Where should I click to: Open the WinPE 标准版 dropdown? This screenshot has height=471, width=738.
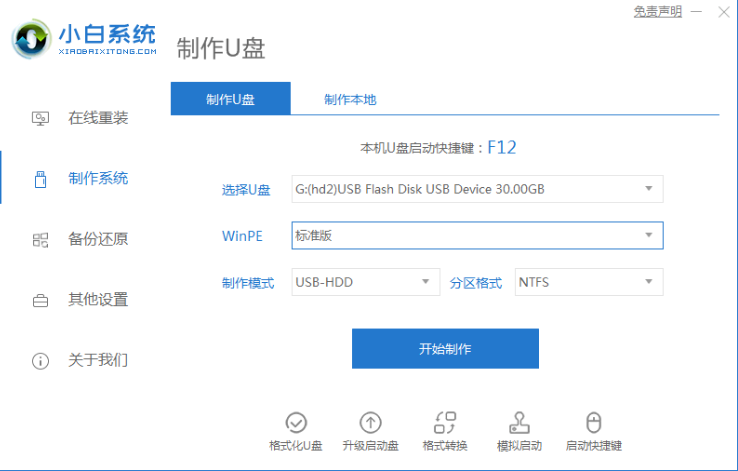[648, 236]
